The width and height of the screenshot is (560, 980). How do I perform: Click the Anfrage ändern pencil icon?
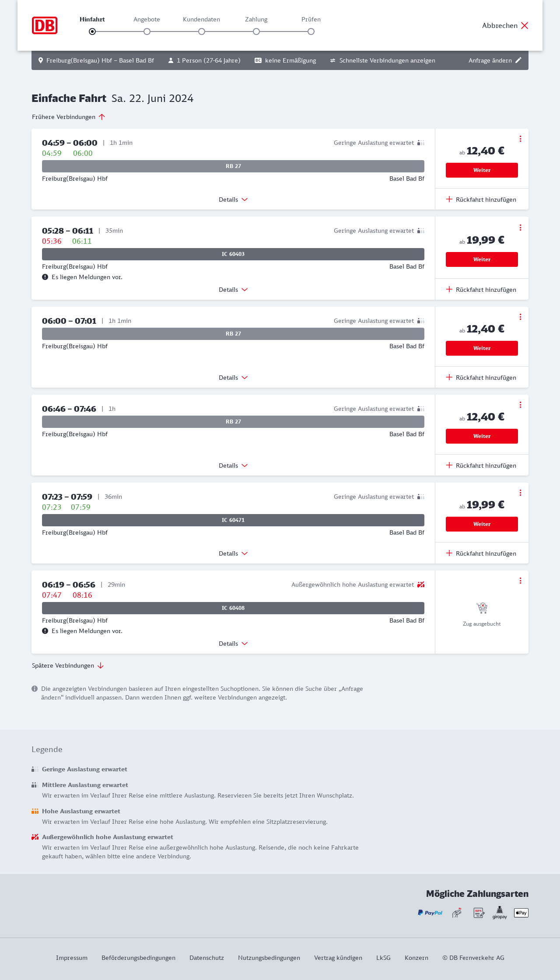coord(518,60)
